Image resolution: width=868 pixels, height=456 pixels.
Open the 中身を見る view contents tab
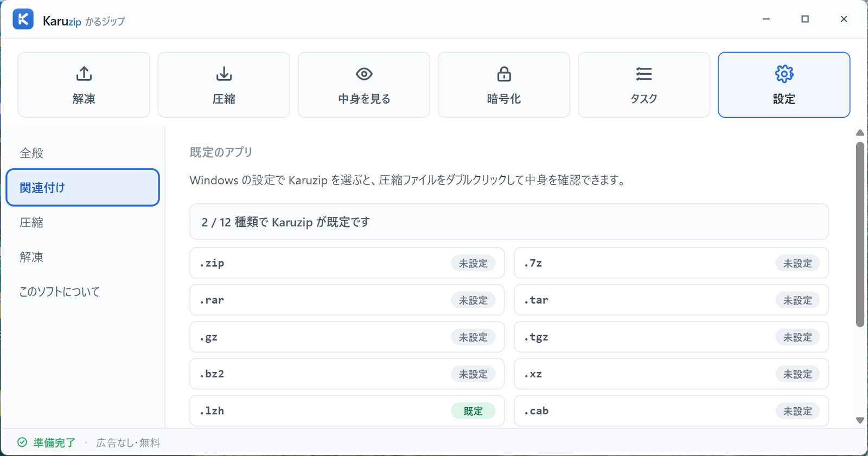click(x=364, y=85)
